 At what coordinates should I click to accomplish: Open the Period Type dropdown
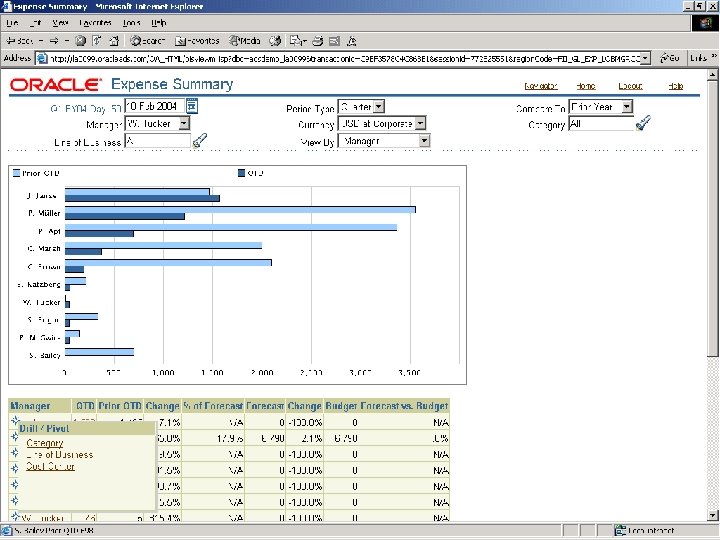coord(378,106)
